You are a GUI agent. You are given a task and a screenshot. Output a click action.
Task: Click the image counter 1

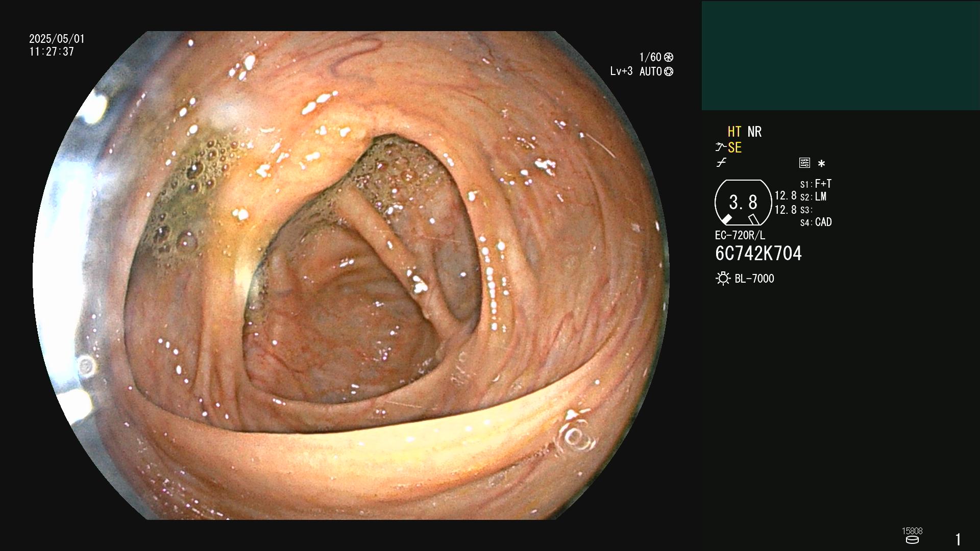pyautogui.click(x=958, y=539)
